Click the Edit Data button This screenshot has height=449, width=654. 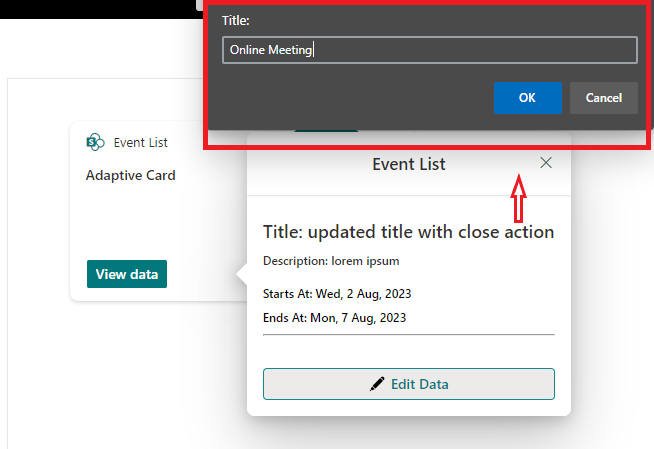pyautogui.click(x=408, y=384)
